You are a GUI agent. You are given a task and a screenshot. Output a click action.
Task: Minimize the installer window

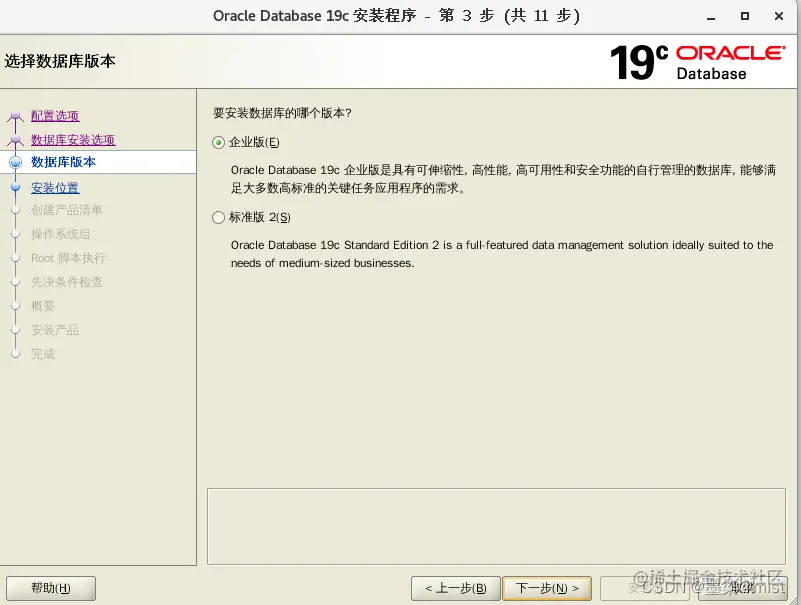(711, 16)
